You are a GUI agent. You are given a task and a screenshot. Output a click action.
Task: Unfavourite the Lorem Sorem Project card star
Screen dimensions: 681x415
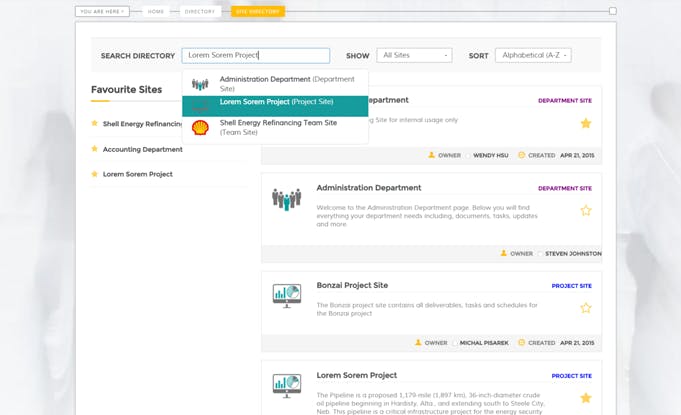click(x=586, y=398)
